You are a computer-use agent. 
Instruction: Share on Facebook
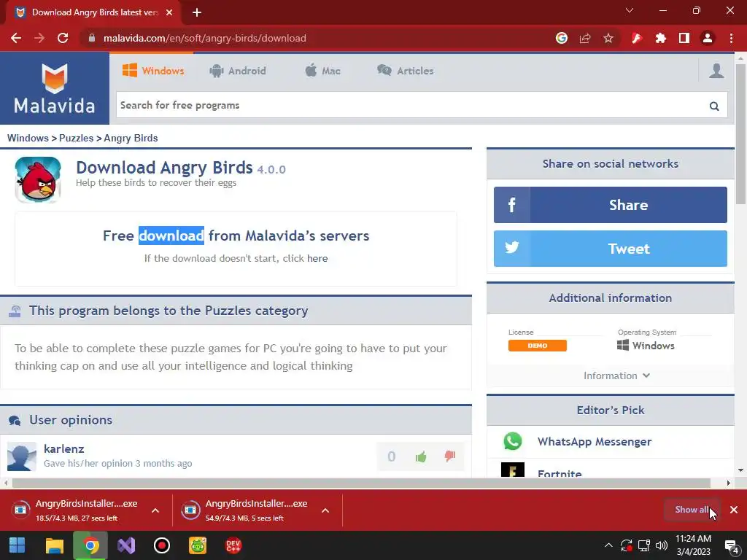(x=611, y=205)
